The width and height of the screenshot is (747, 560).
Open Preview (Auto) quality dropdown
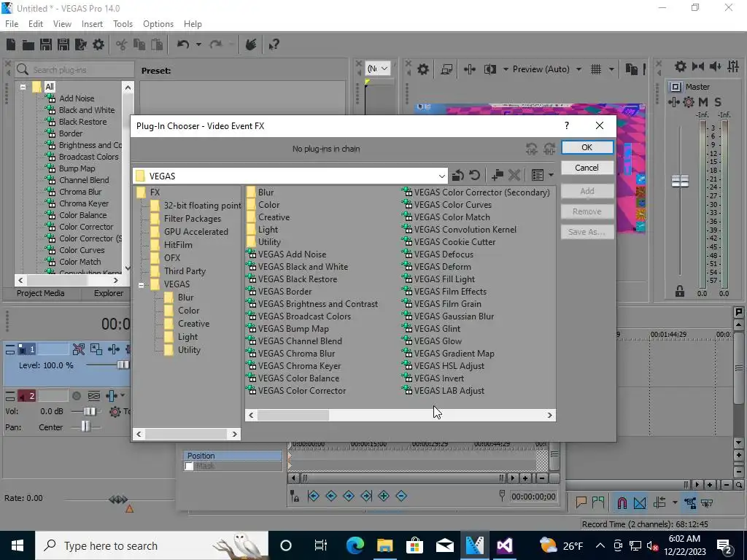578,69
